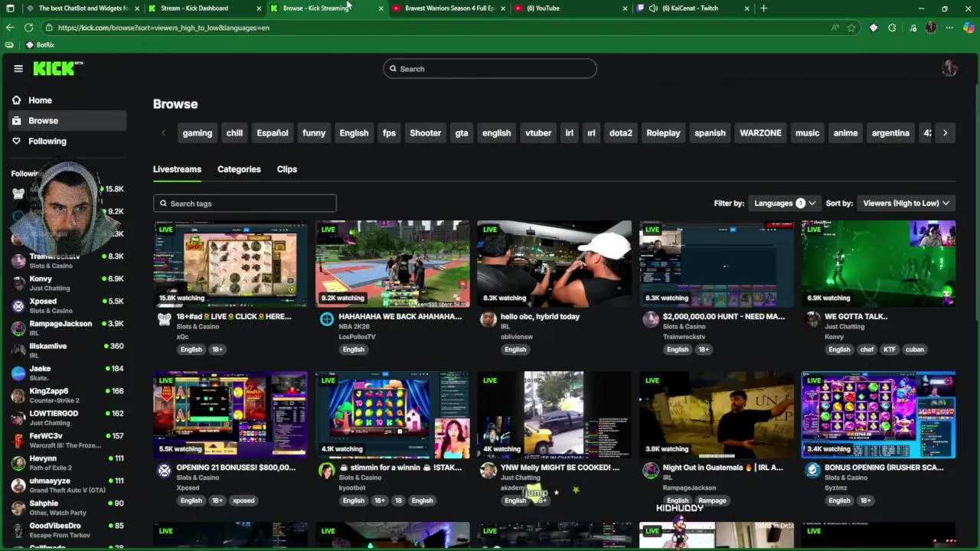Toggle the WARZONE tag filter
This screenshot has width=980, height=551.
click(x=760, y=133)
